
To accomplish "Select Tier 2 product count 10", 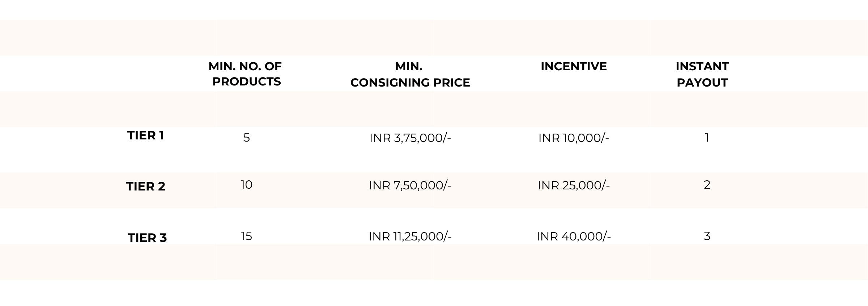I will click(x=247, y=185).
